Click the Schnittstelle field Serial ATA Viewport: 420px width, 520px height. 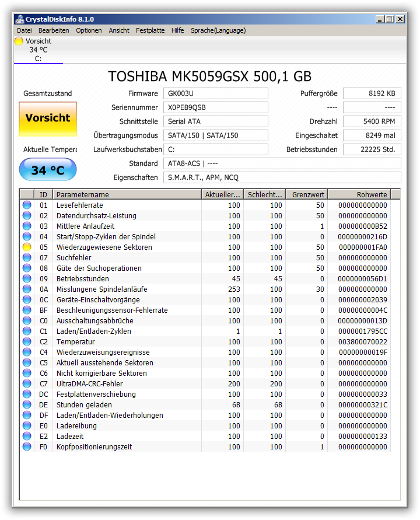pyautogui.click(x=215, y=121)
